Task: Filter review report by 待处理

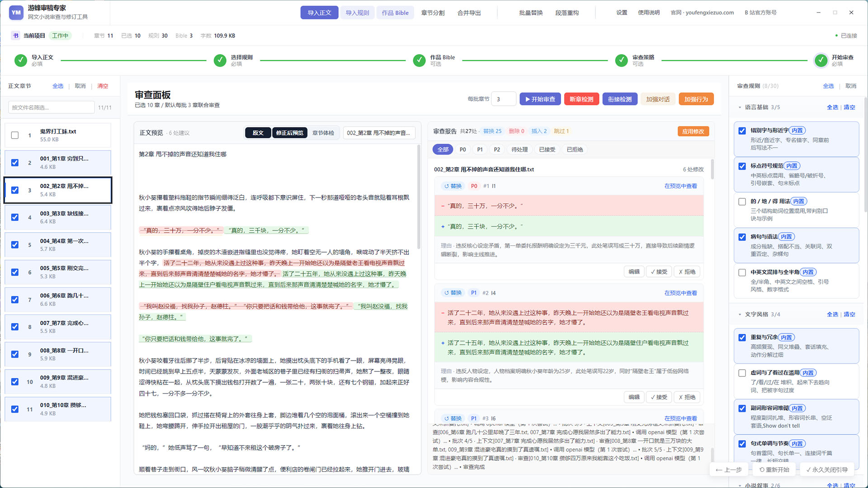Action: point(519,150)
